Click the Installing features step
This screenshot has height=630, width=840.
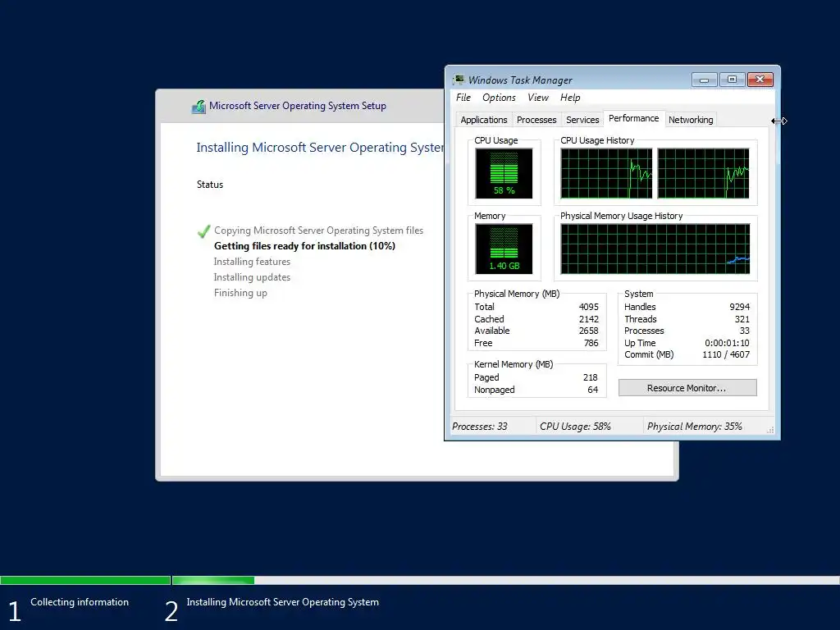(252, 262)
